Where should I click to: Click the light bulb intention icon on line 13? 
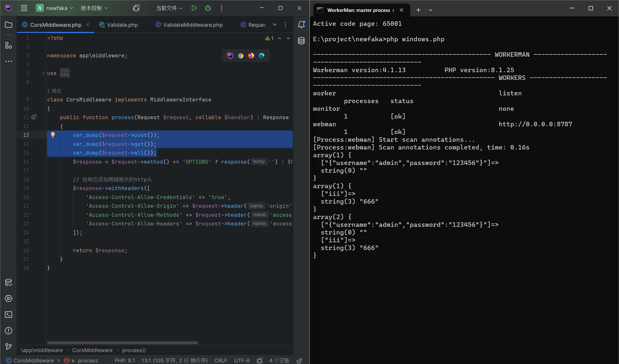[53, 135]
